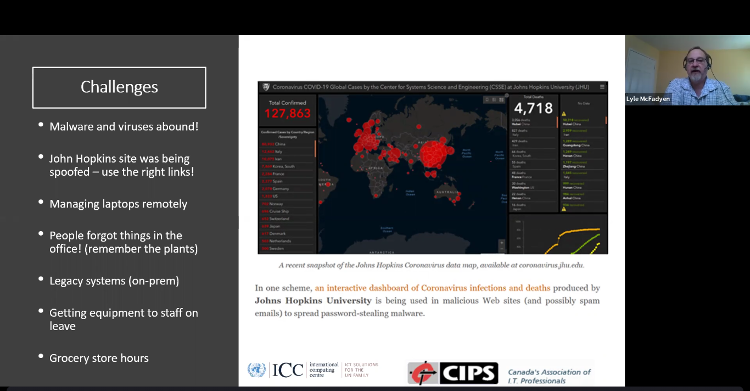Click the orange interactive dashboard link text
This screenshot has width=750, height=391.
pos(432,288)
